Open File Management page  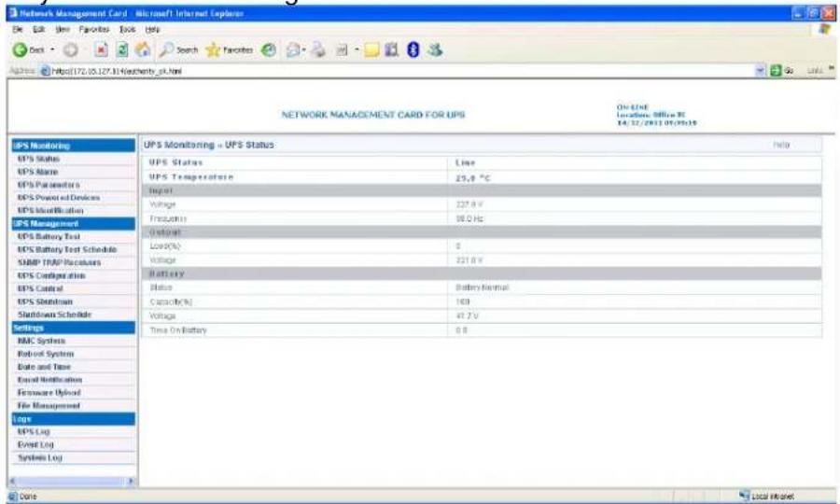click(x=49, y=405)
